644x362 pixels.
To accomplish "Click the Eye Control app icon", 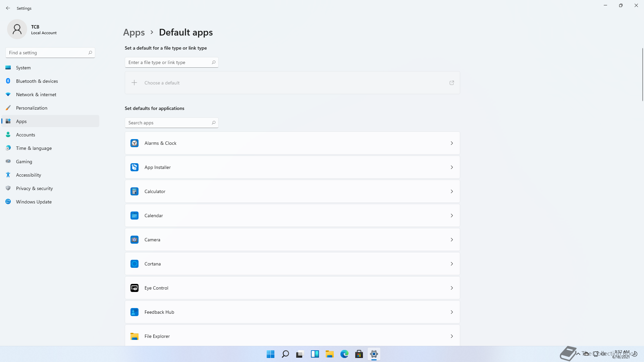I will coord(135,288).
